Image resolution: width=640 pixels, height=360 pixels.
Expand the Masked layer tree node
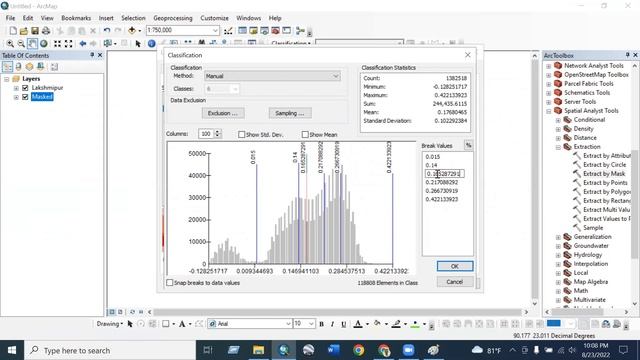[16, 97]
